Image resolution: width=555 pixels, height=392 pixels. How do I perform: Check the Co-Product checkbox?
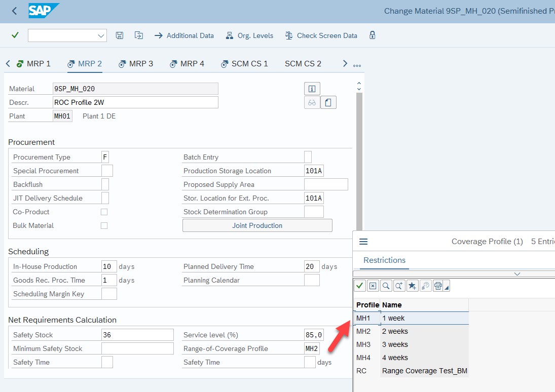coord(104,212)
